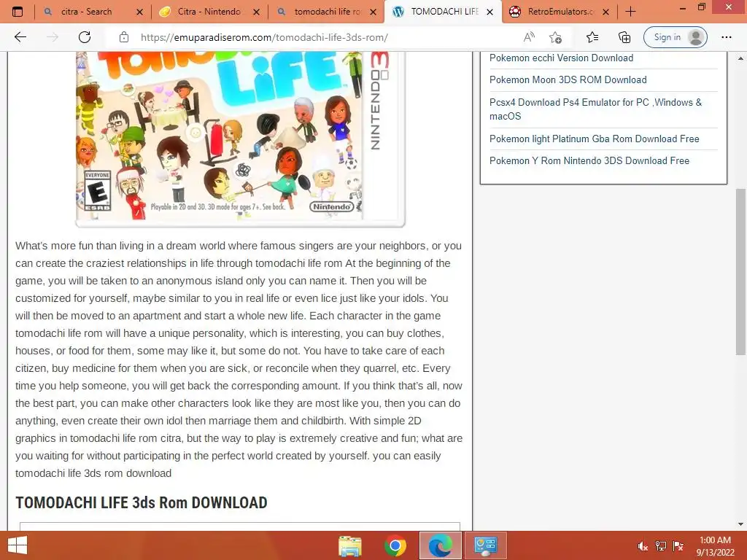Image resolution: width=747 pixels, height=560 pixels.
Task: Reload the current page
Action: (85, 37)
